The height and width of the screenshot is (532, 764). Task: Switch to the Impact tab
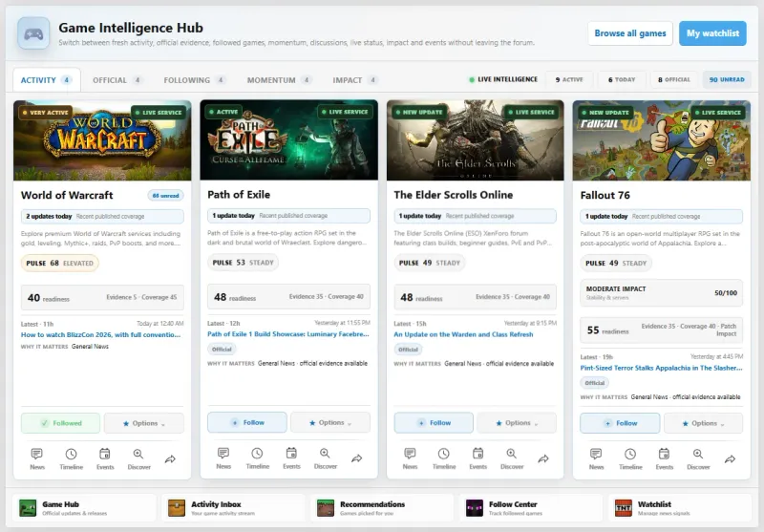(355, 80)
